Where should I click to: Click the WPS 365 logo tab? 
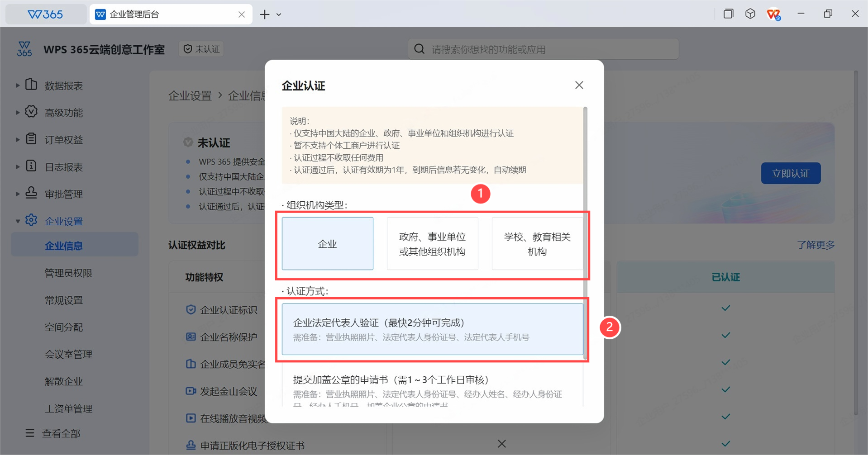[x=46, y=14]
